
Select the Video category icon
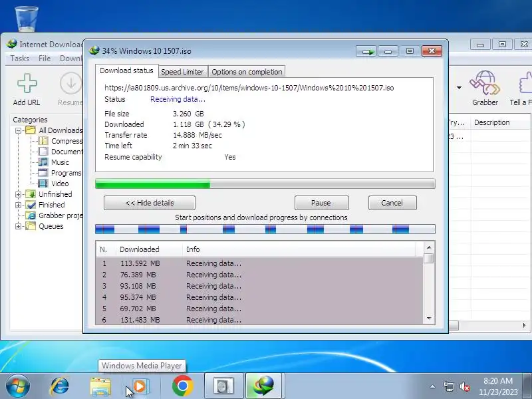43,184
